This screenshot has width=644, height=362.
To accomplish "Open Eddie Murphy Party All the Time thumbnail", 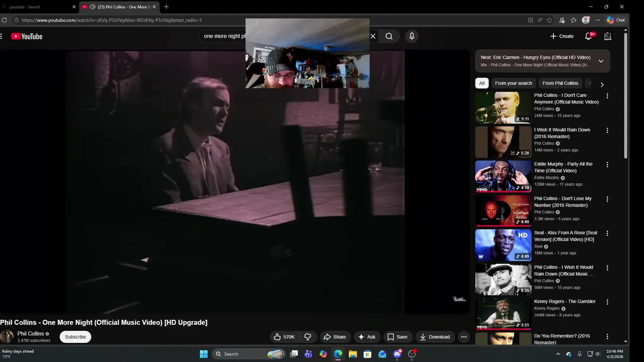I will tap(503, 176).
